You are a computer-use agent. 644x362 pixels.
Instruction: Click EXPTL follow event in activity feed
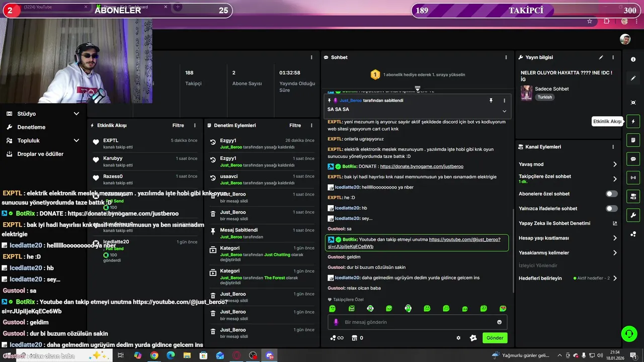(x=145, y=143)
